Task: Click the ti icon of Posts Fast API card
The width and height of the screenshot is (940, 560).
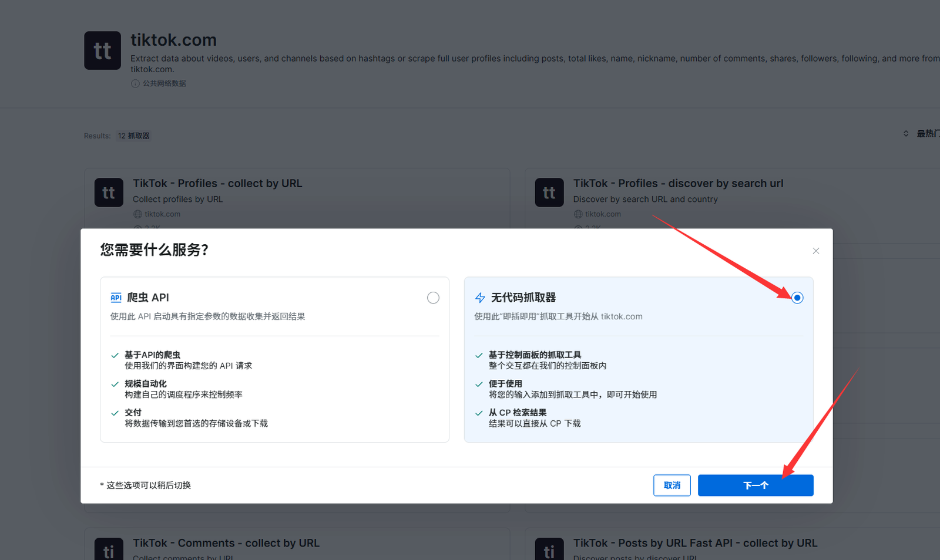Action: tap(549, 549)
